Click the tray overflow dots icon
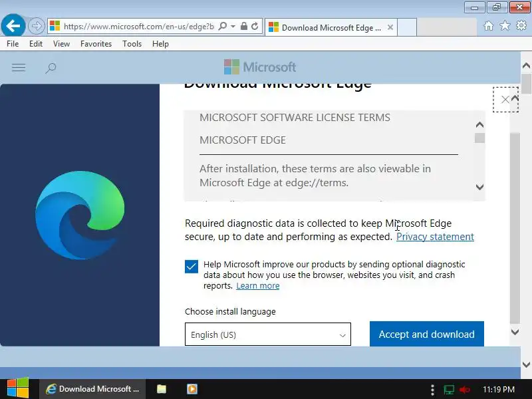The image size is (532, 399). (432, 390)
